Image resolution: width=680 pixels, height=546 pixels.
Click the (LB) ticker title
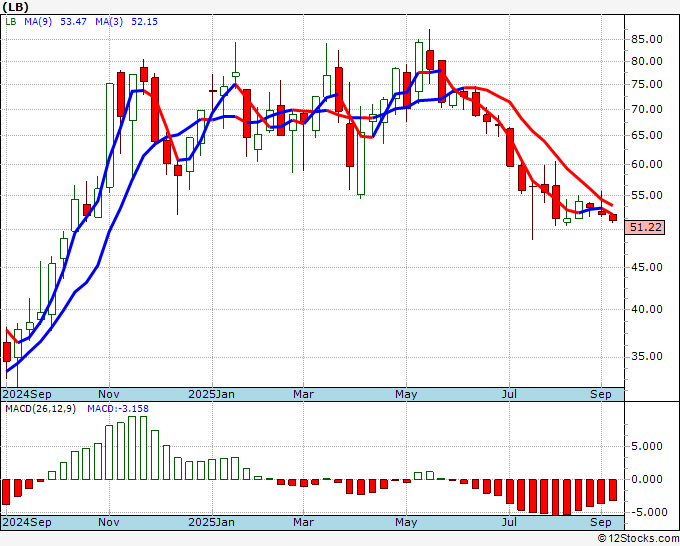coord(16,7)
